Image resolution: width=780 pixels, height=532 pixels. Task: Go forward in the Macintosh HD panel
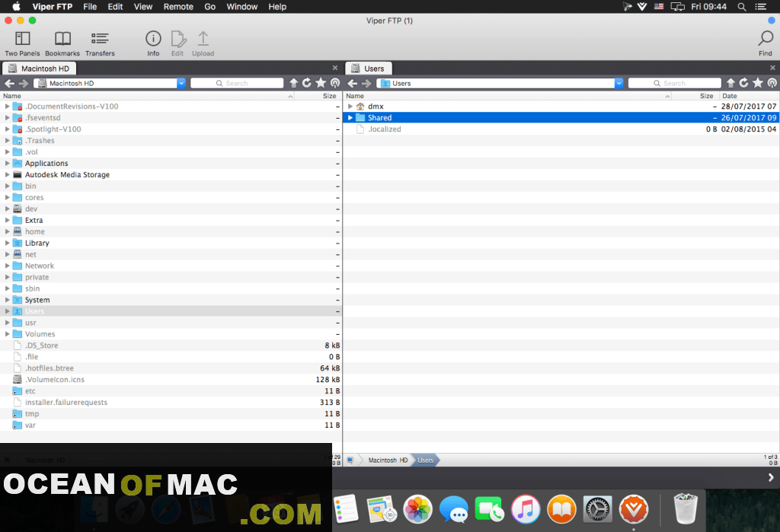(24, 83)
